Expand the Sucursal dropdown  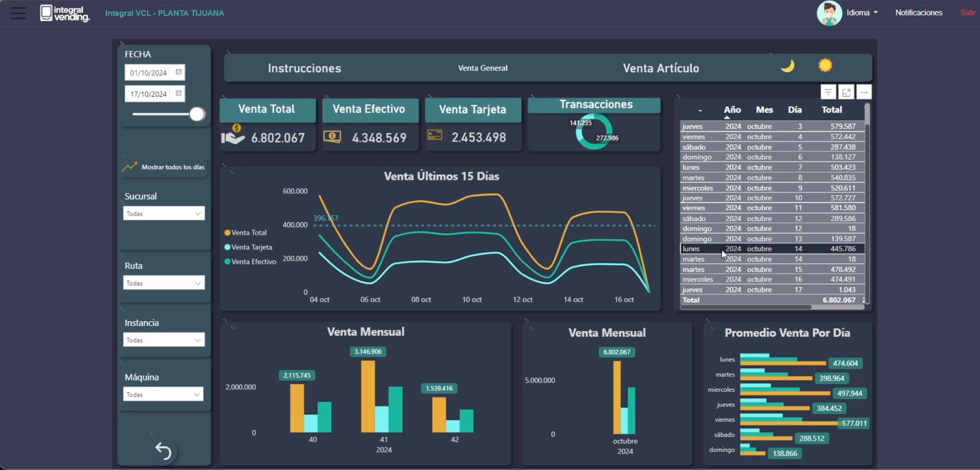164,214
